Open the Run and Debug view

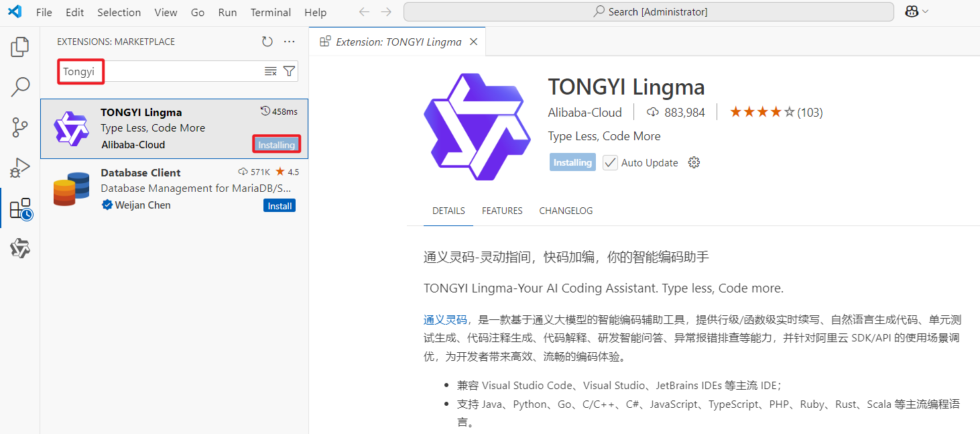20,168
